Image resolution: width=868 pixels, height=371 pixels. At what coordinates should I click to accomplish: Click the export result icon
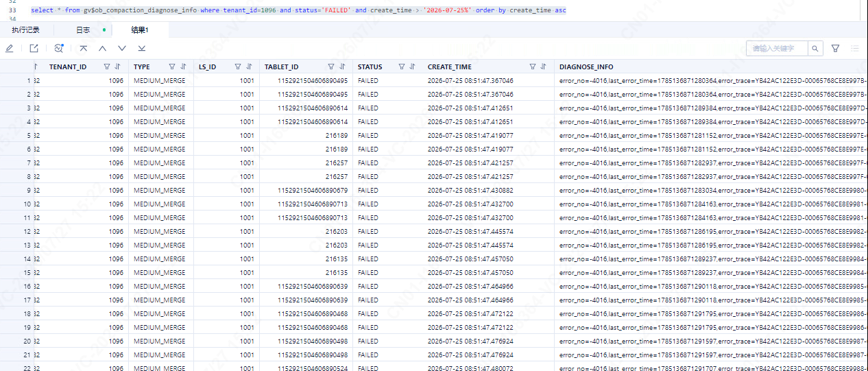pyautogui.click(x=34, y=49)
